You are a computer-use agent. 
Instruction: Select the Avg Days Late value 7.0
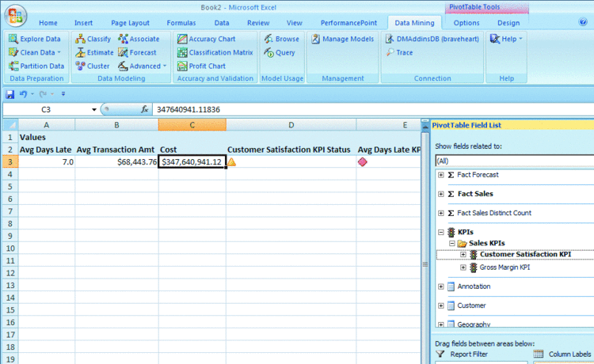(x=47, y=162)
